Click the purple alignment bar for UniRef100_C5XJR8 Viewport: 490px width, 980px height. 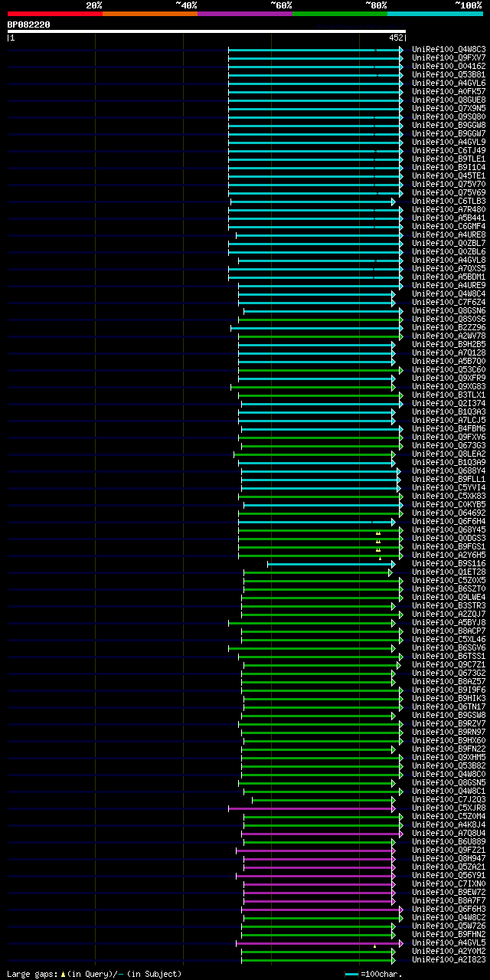click(x=312, y=808)
